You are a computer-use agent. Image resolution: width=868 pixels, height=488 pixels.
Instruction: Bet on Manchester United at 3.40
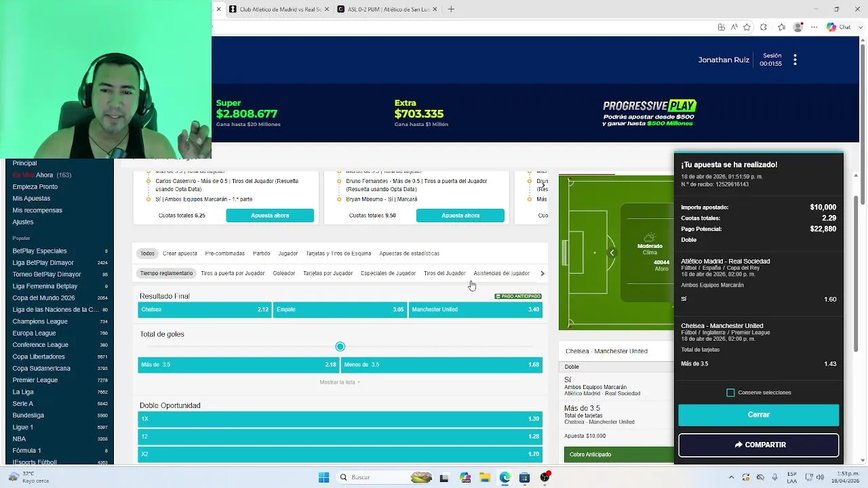click(475, 310)
